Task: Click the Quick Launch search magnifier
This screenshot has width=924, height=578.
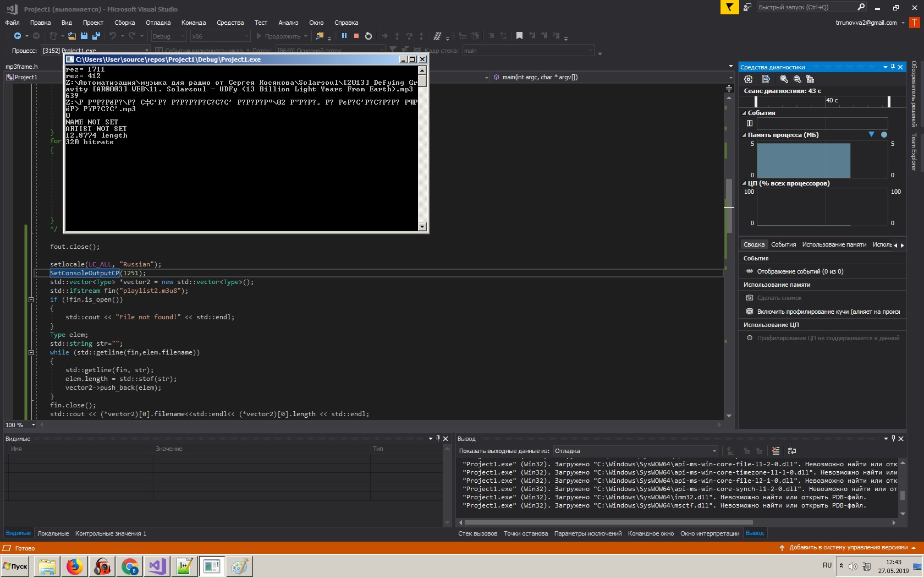Action: [861, 7]
